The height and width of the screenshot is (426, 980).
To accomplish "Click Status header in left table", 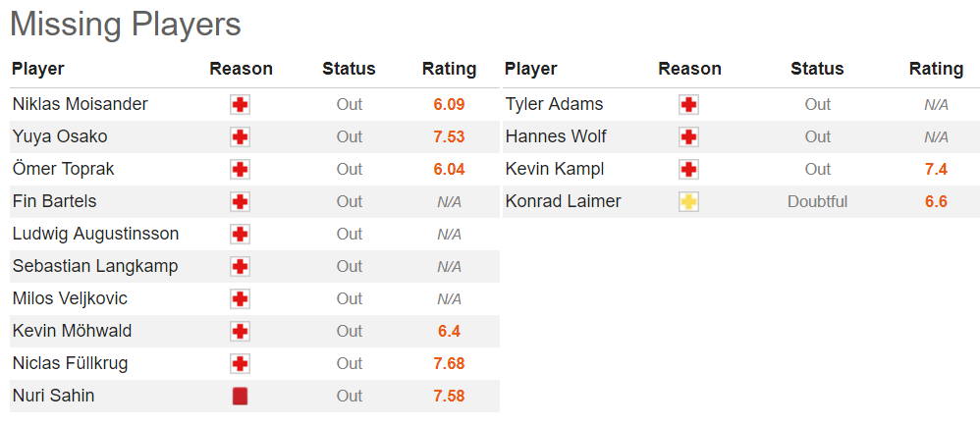I will coord(349,69).
